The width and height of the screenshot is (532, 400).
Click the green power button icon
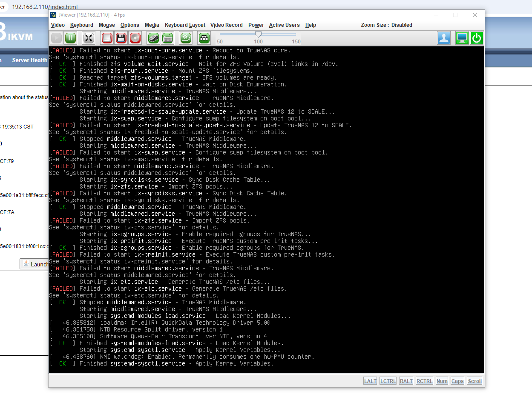coord(476,38)
